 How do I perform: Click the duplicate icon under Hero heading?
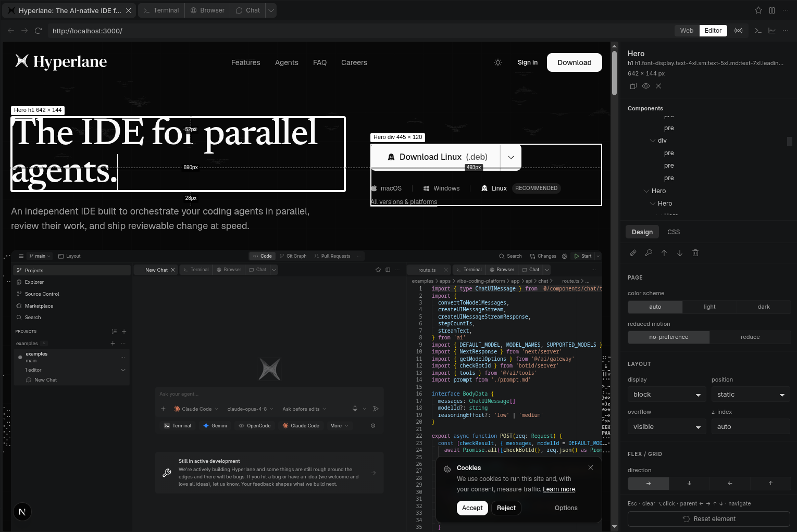633,86
